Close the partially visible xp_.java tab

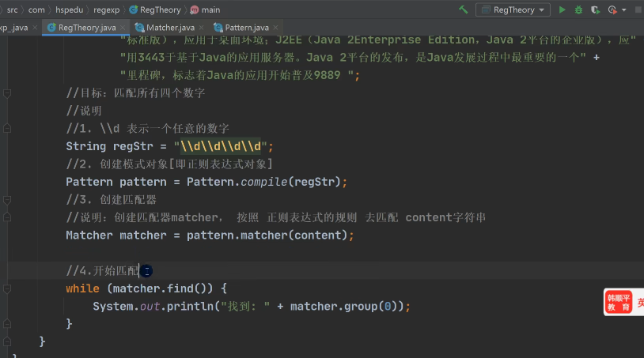[35, 28]
